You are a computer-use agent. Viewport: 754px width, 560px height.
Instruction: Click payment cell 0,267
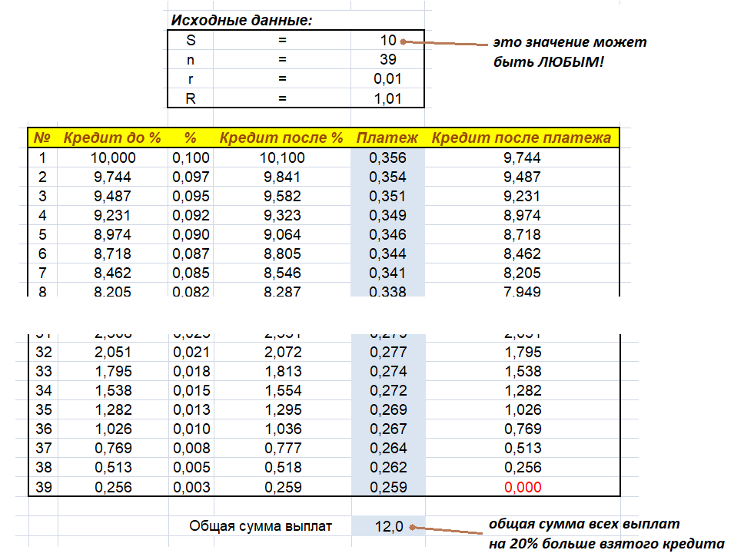[389, 429]
